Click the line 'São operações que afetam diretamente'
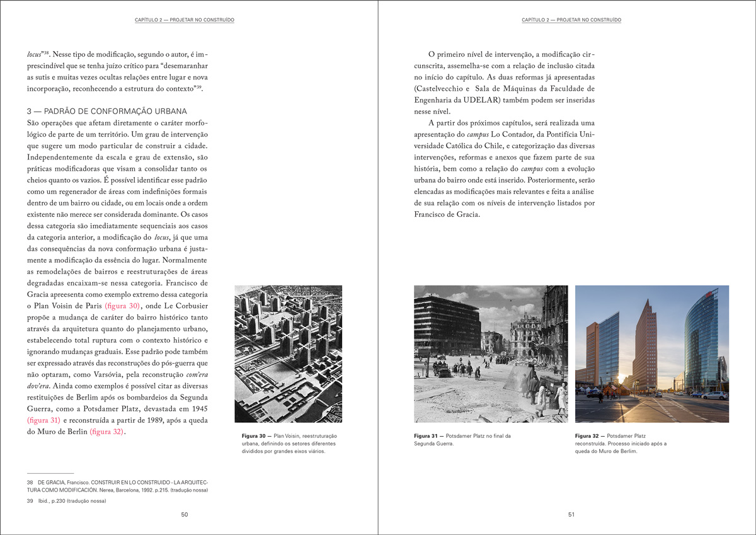 pos(117,123)
